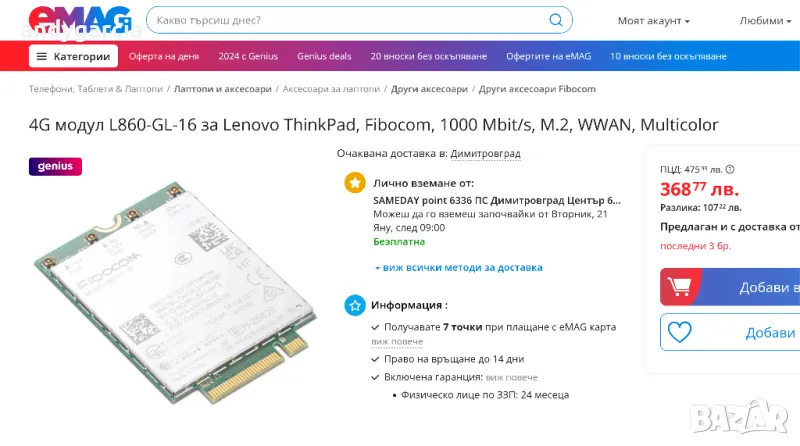Open Genius deals menu item
The image size is (800, 446).
(x=324, y=56)
